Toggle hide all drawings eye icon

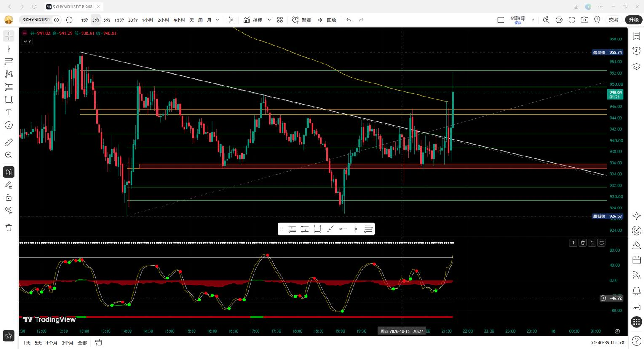(x=9, y=210)
